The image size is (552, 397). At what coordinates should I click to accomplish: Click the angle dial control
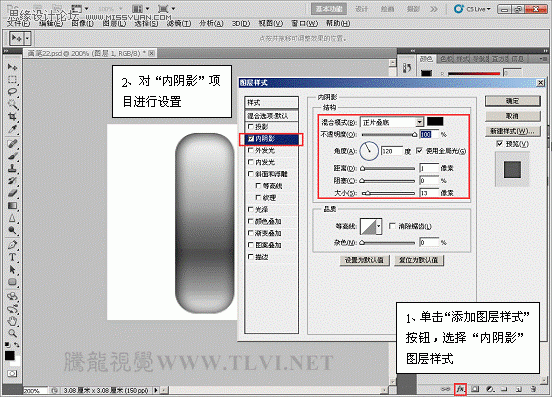(x=369, y=151)
